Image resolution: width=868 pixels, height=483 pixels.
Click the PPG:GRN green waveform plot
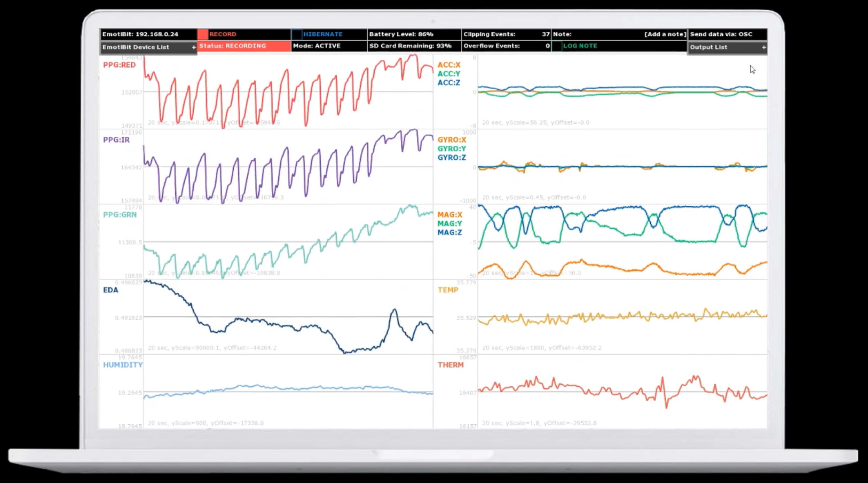click(x=288, y=241)
